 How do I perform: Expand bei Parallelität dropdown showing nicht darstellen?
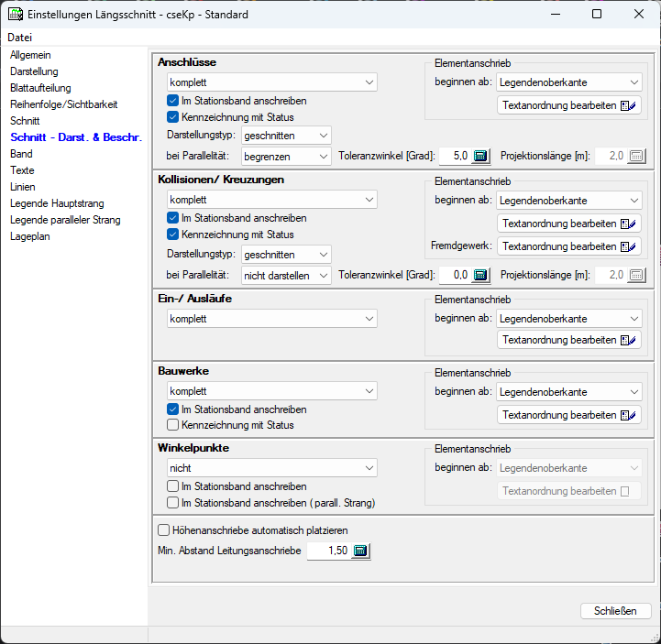tap(286, 275)
